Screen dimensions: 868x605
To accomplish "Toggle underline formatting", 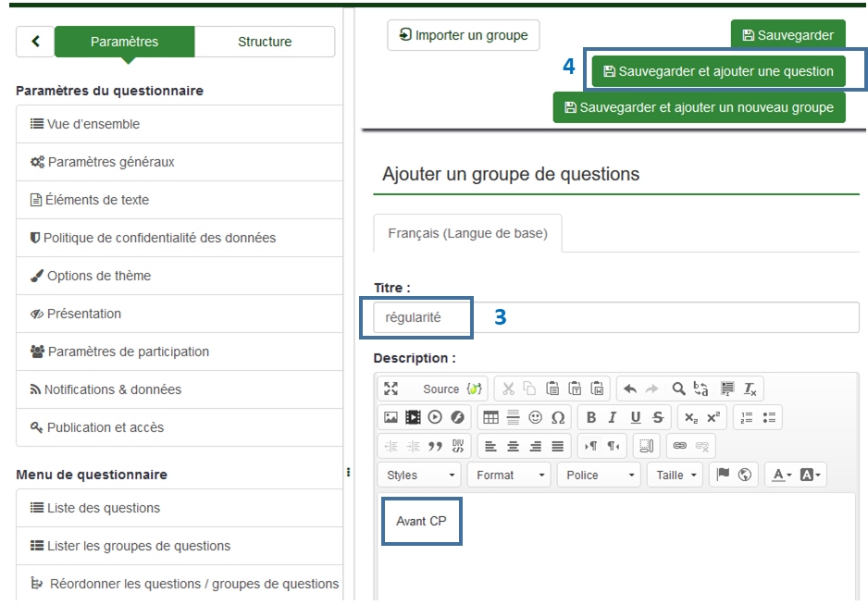I will 636,417.
